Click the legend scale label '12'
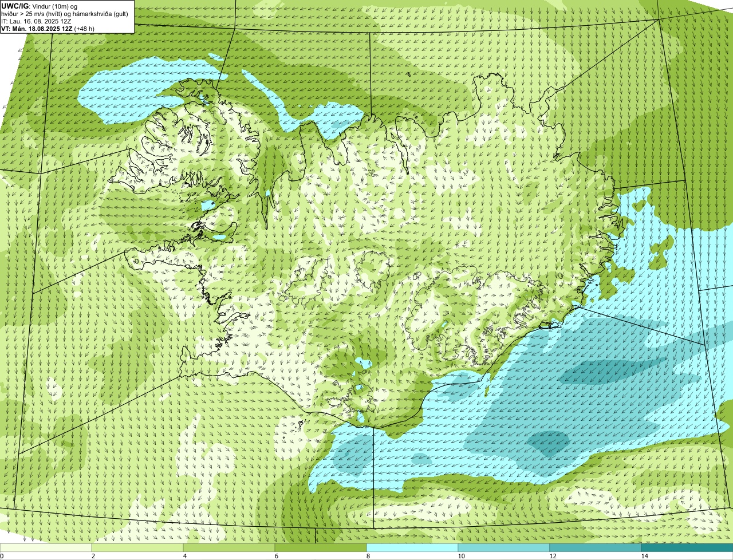Image resolution: width=733 pixels, height=560 pixels. pyautogui.click(x=553, y=556)
